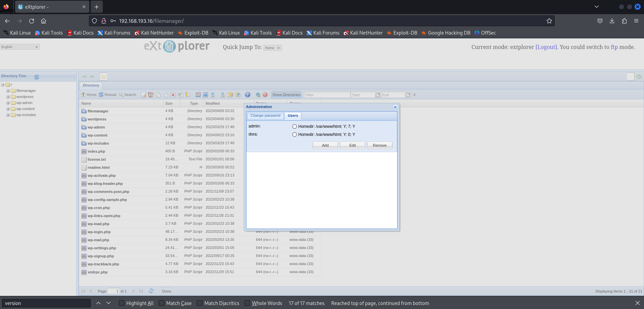The width and height of the screenshot is (644, 309).
Task: Click the ftp mode link
Action: pos(614,47)
